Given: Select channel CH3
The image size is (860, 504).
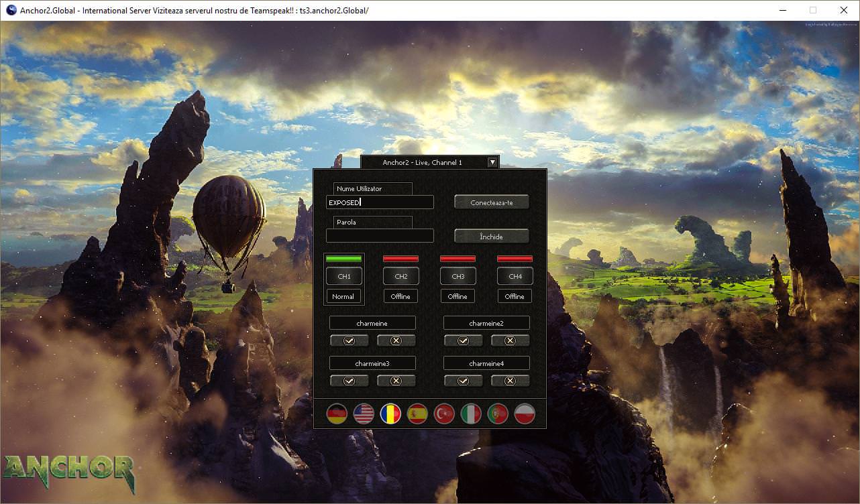Looking at the screenshot, I should pyautogui.click(x=458, y=276).
